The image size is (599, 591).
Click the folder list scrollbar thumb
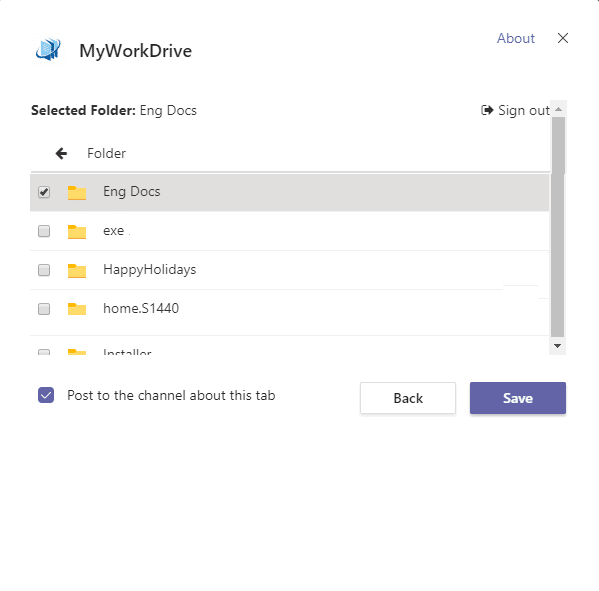tap(558, 227)
